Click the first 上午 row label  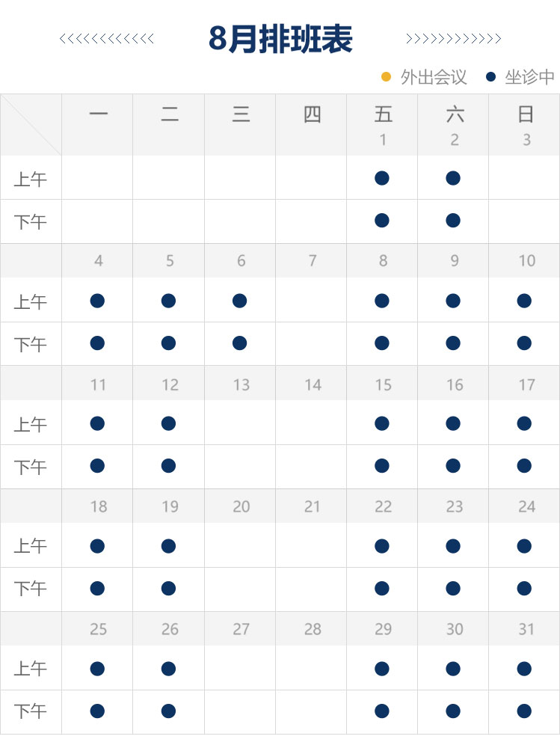click(31, 180)
